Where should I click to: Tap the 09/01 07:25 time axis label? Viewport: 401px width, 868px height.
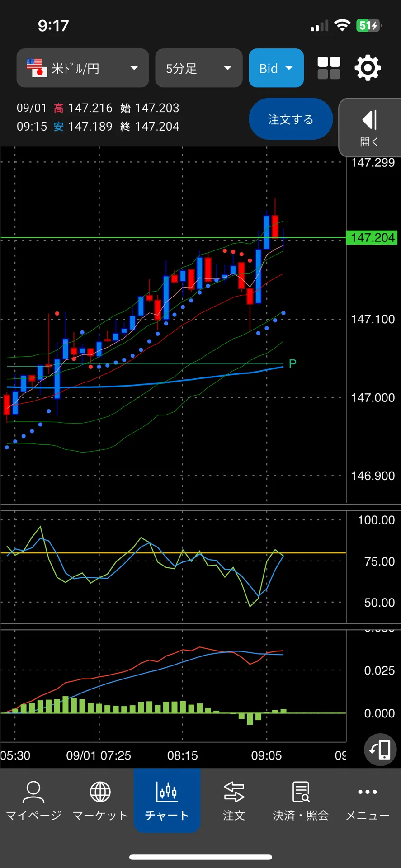99,755
